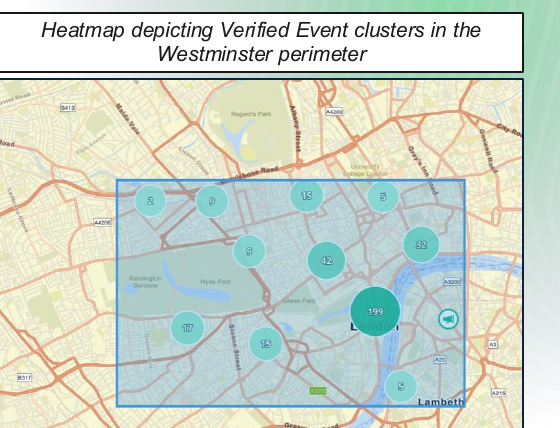Select the Goswell Road label

click(488, 151)
